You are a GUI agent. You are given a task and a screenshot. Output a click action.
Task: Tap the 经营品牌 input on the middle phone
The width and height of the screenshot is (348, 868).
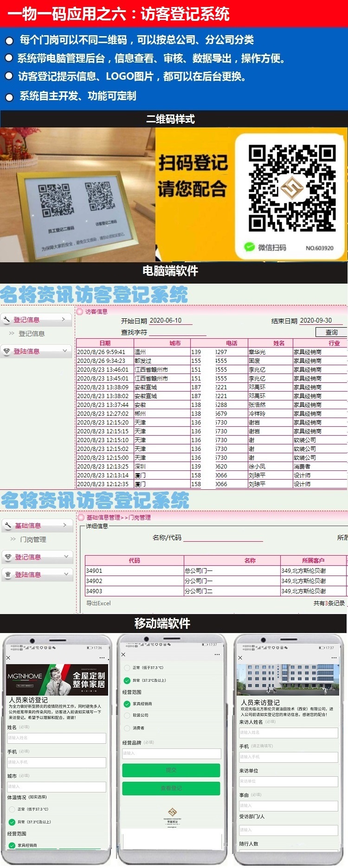(172, 753)
